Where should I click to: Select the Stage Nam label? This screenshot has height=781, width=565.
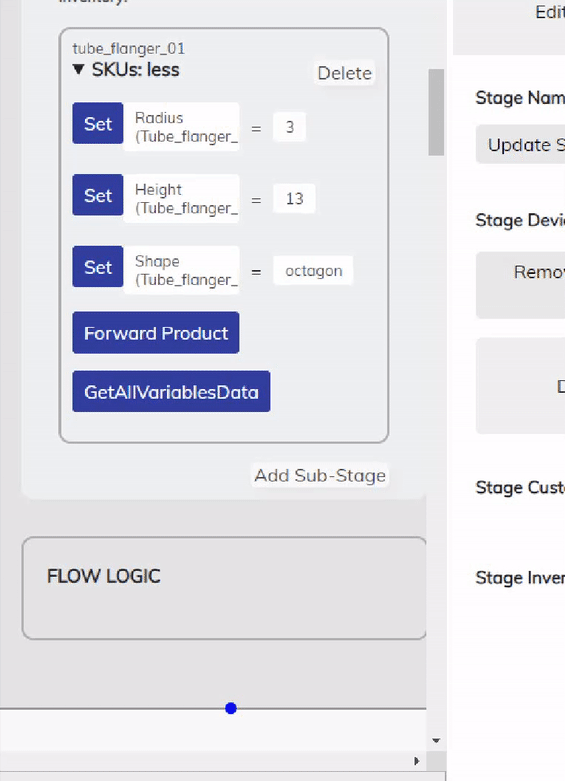click(520, 98)
